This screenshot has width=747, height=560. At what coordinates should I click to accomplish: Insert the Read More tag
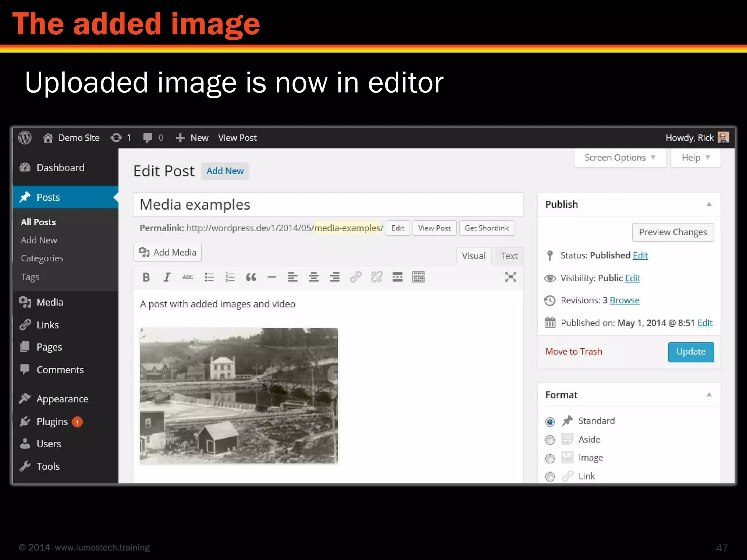pyautogui.click(x=397, y=277)
